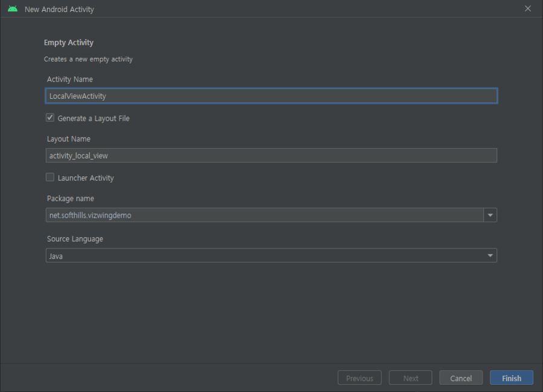The width and height of the screenshot is (543, 392).
Task: Cancel the new activity dialog
Action: pyautogui.click(x=460, y=378)
